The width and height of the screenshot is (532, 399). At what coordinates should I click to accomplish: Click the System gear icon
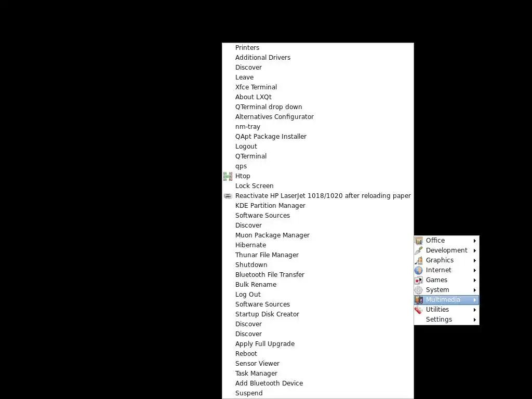tap(419, 290)
